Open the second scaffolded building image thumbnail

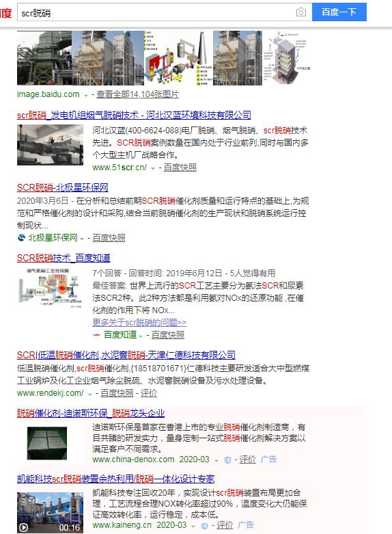point(108,58)
